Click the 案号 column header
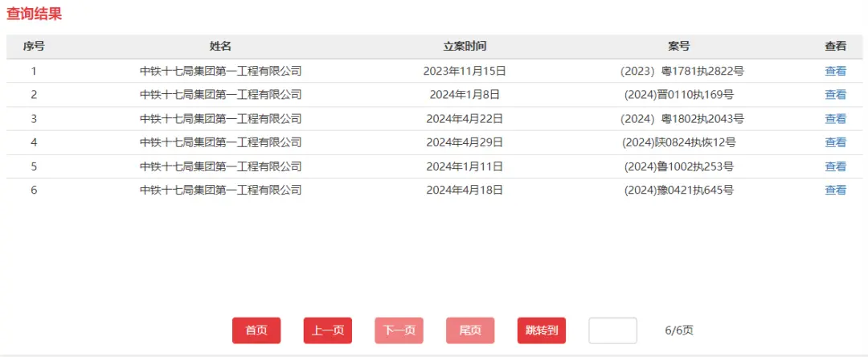868x357 pixels. (678, 47)
